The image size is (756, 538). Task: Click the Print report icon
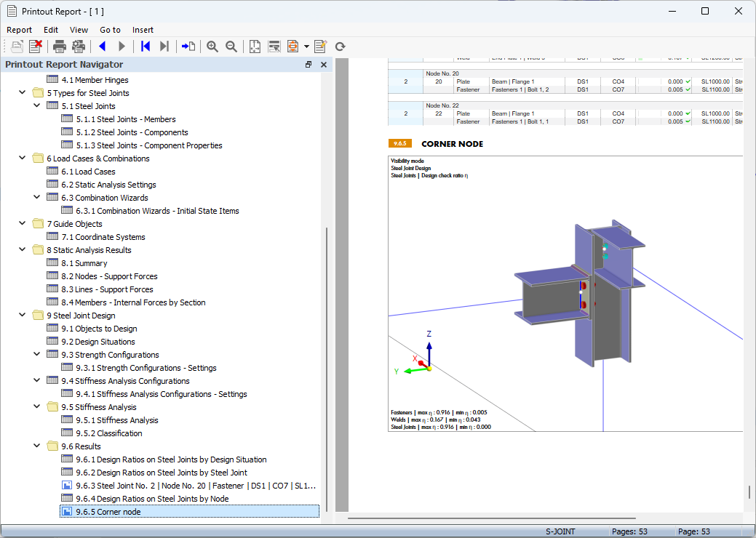(60, 47)
